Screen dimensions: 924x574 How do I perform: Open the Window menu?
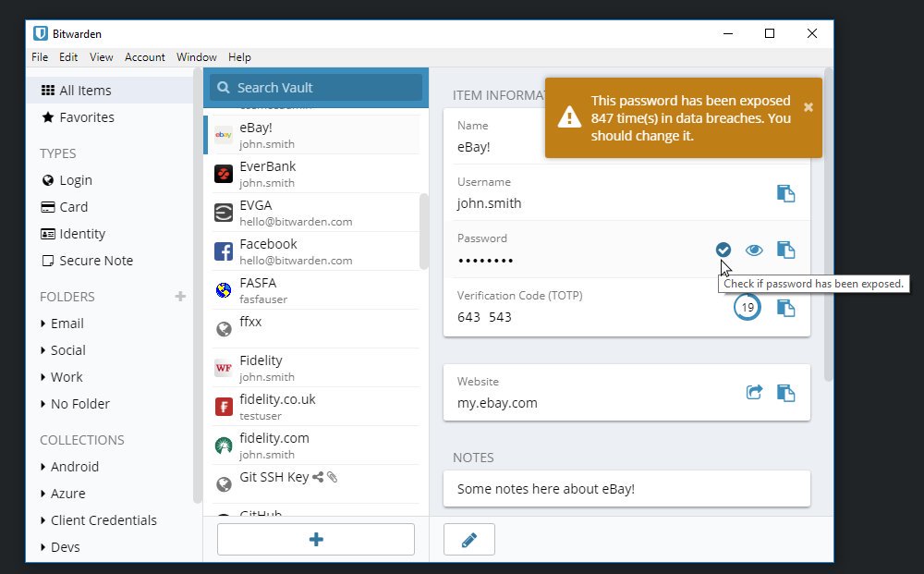click(196, 57)
